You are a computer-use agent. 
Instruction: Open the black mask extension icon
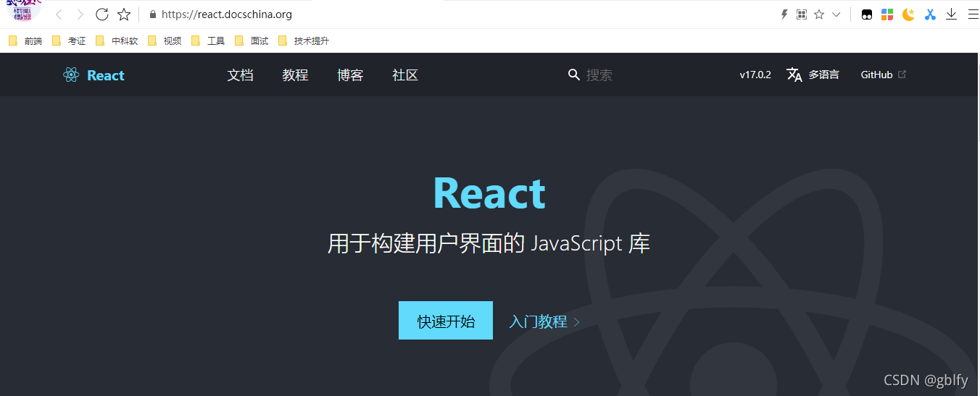coord(866,14)
